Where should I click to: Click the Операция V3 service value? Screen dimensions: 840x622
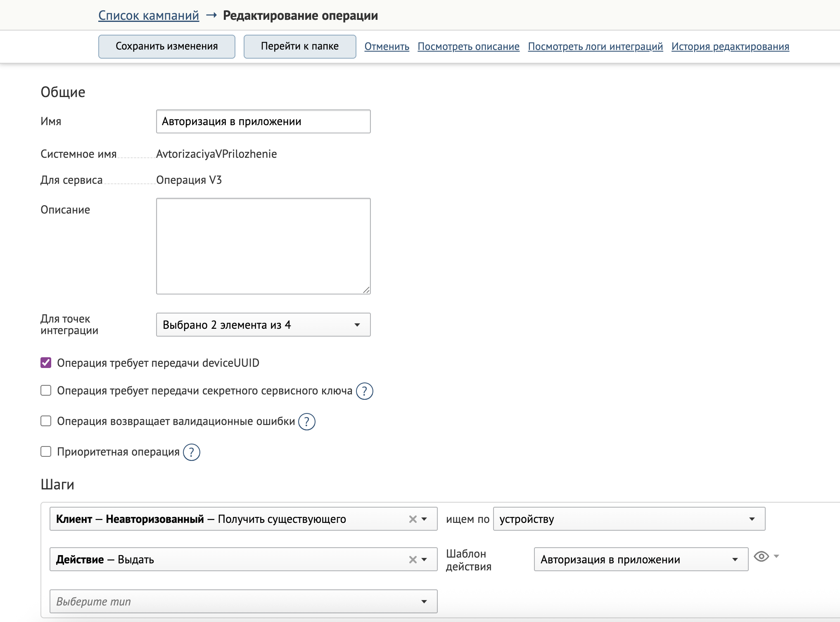[189, 180]
